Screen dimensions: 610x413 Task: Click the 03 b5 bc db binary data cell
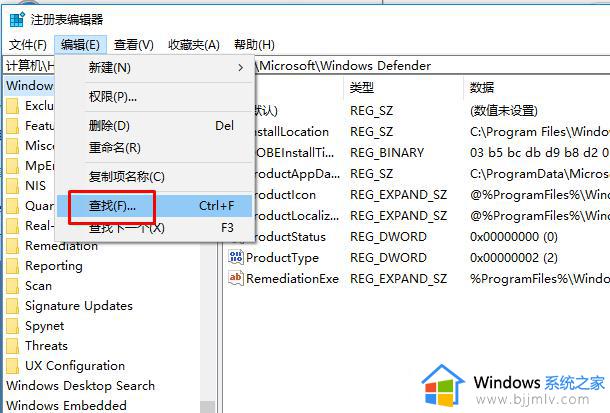point(540,152)
